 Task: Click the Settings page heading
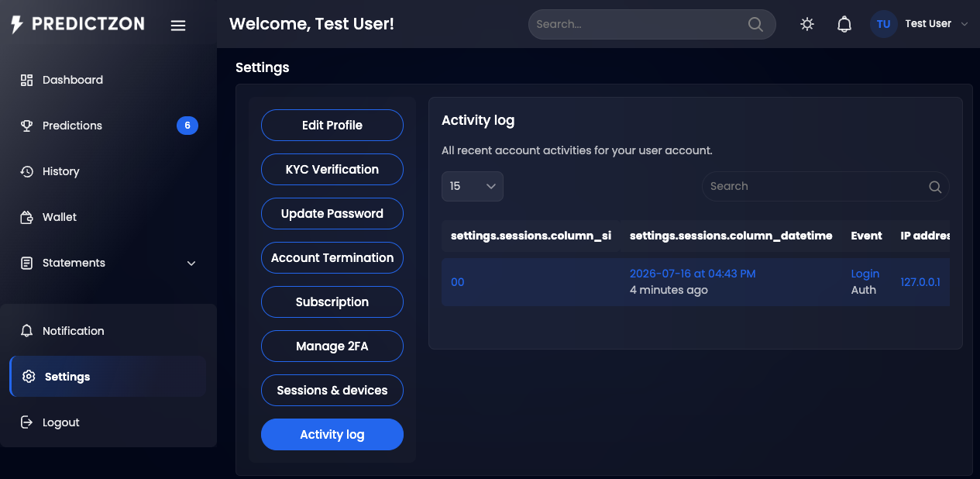pyautogui.click(x=263, y=67)
